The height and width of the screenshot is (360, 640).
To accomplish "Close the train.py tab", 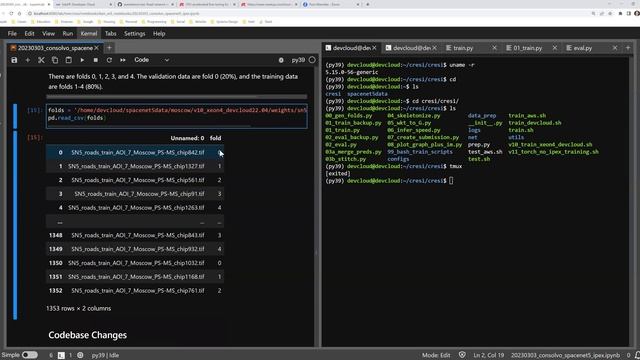I will 494,48.
